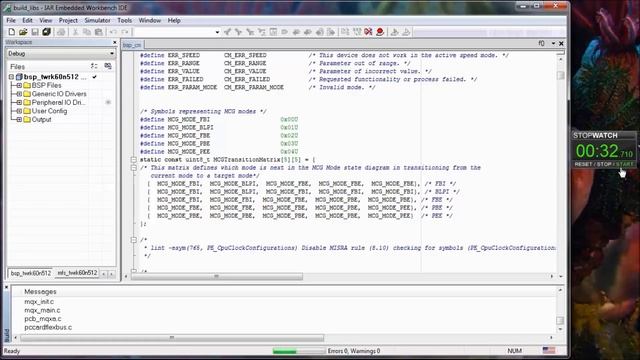The height and width of the screenshot is (360, 640).
Task: Open the Project menu
Action: coord(68,20)
